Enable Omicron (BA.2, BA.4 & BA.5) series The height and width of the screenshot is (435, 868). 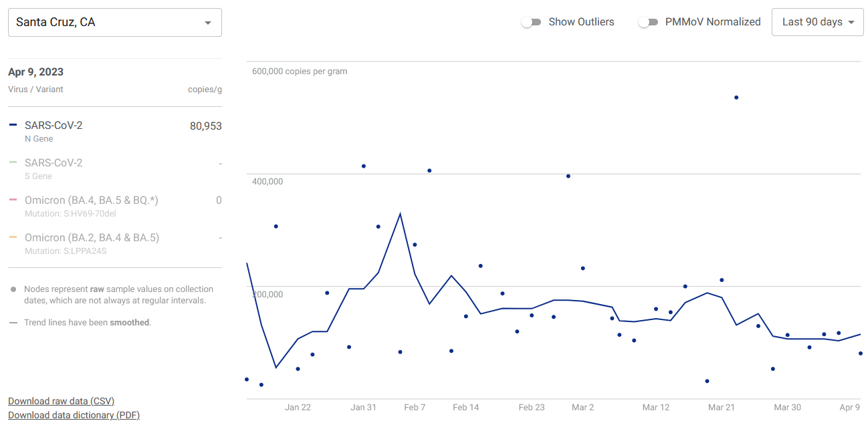point(92,238)
